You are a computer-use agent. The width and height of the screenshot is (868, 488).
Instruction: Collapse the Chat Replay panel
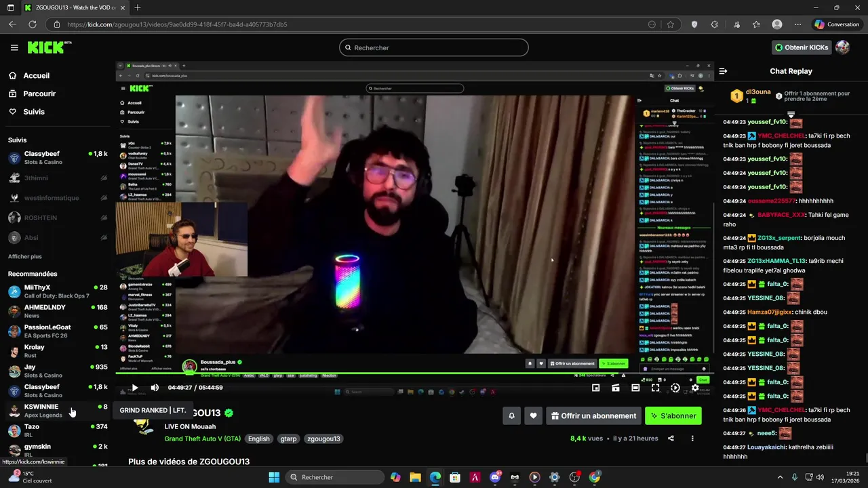(723, 71)
